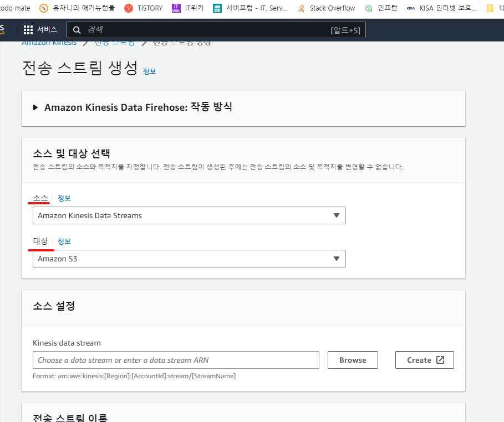Click the 대상 dropdown arrow
Screen dimensions: 504x422
(x=336, y=259)
